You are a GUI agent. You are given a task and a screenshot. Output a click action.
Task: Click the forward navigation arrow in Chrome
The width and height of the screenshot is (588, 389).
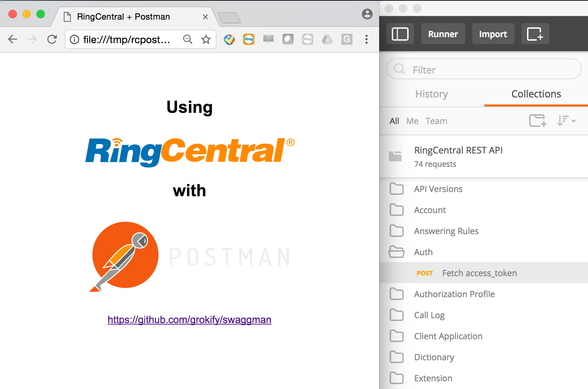coord(32,39)
